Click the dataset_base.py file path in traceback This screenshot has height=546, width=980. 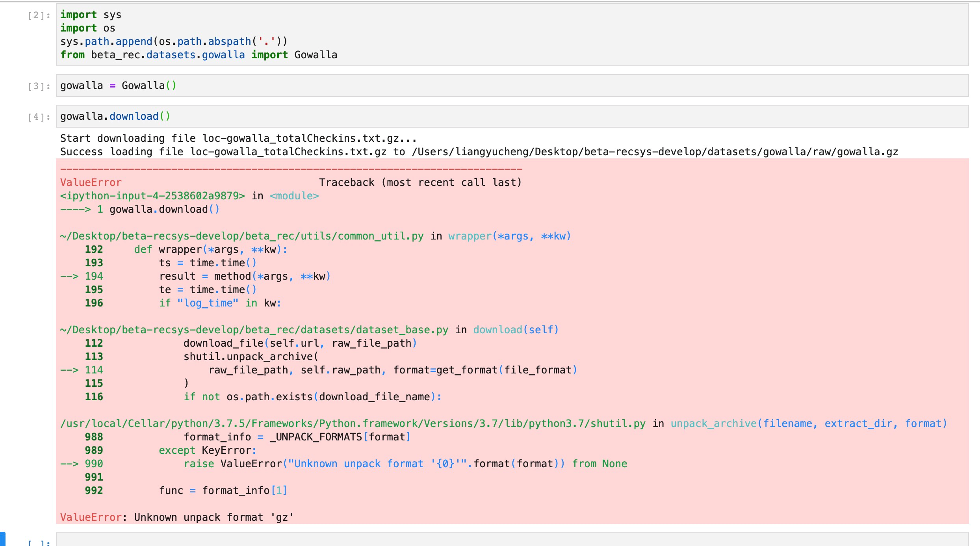[x=254, y=330]
